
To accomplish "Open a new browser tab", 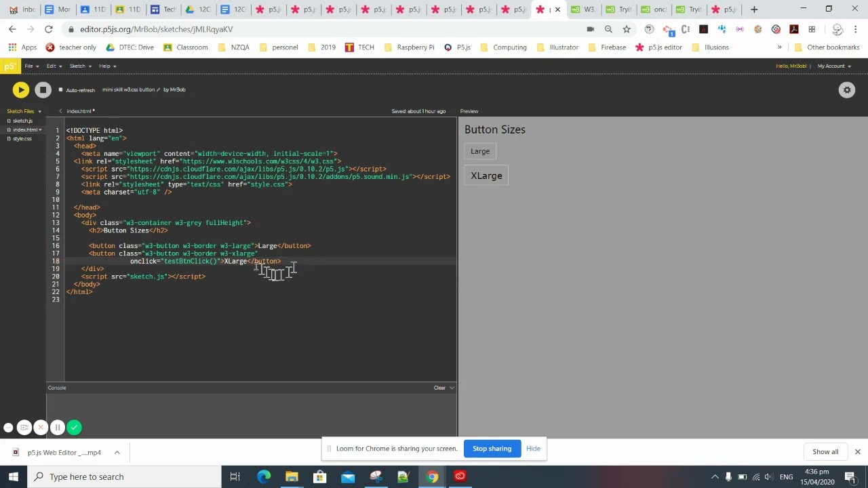I will [x=754, y=9].
